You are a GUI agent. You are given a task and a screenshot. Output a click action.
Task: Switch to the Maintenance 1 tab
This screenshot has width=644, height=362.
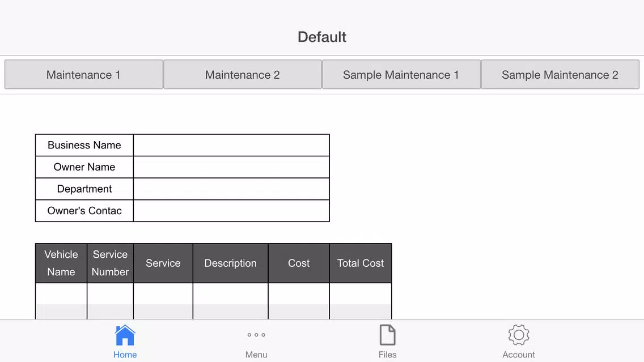84,75
